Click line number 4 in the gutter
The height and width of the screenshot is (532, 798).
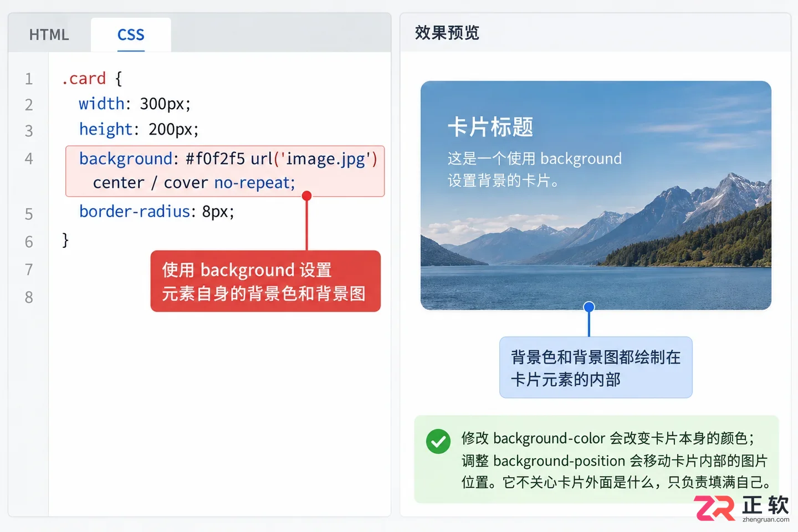pyautogui.click(x=29, y=158)
